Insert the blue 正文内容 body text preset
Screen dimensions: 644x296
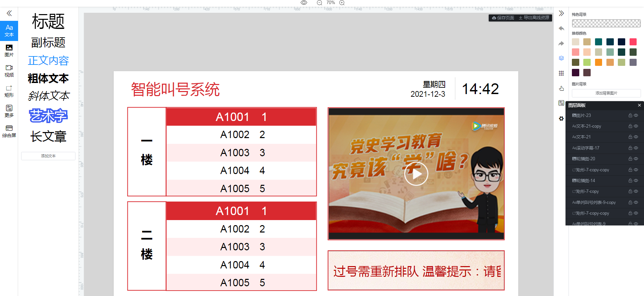48,60
